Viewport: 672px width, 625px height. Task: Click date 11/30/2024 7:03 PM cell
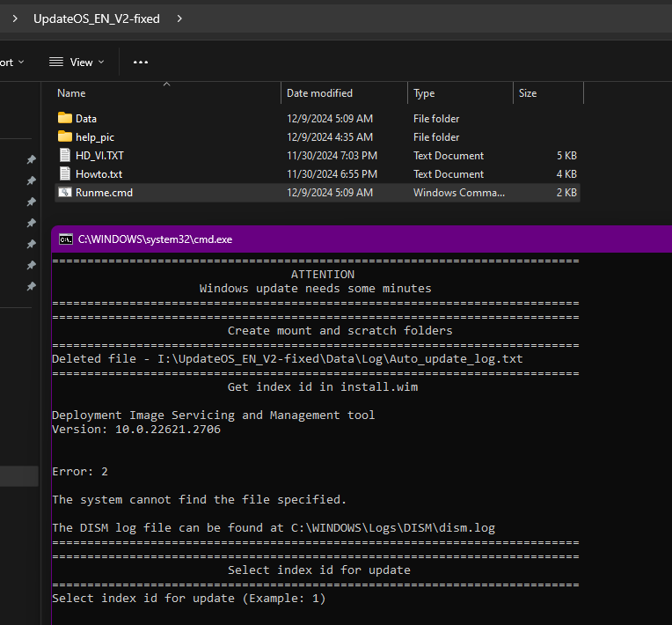(332, 155)
